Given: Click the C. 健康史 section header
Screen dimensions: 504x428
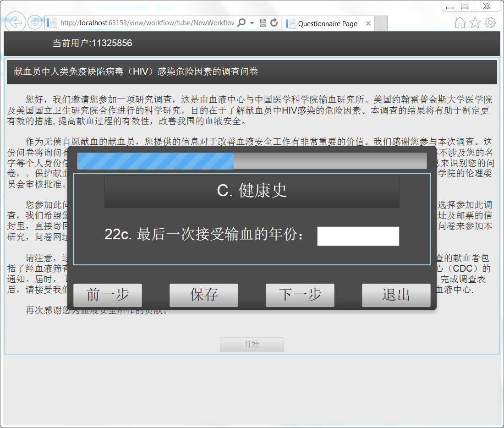Looking at the screenshot, I should (252, 191).
